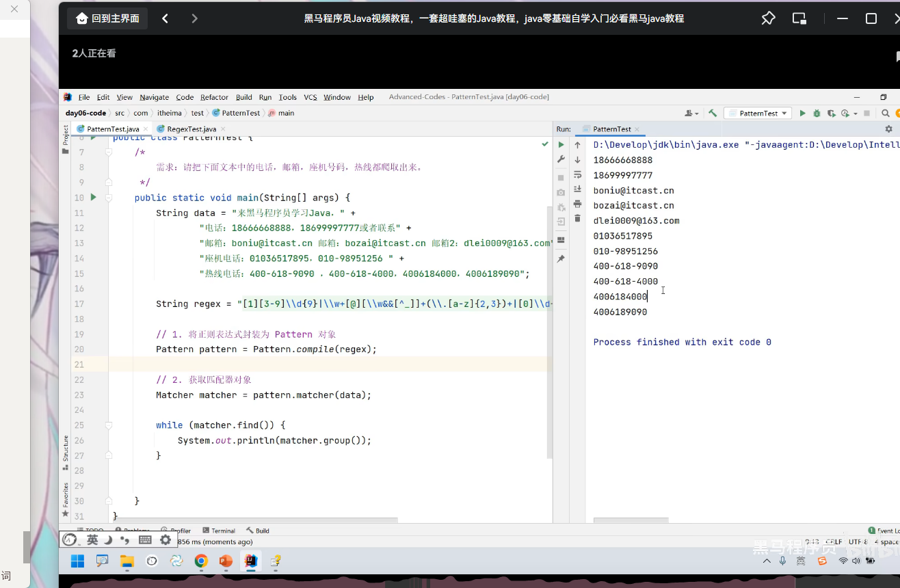Image resolution: width=900 pixels, height=588 pixels.
Task: Run PatternTest with the green toolbar Run button
Action: coord(803,113)
